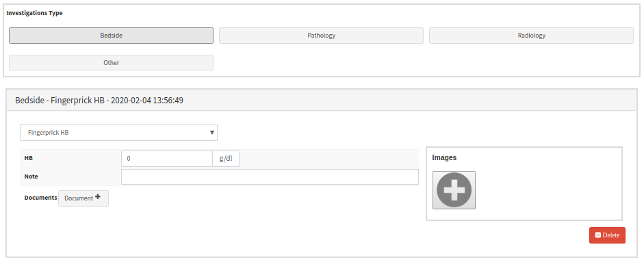
Task: Click the Note row label
Action: point(31,176)
